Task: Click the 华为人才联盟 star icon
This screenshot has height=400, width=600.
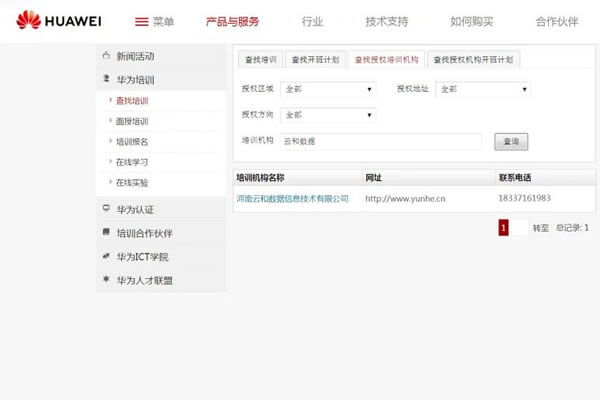Action: tap(106, 279)
